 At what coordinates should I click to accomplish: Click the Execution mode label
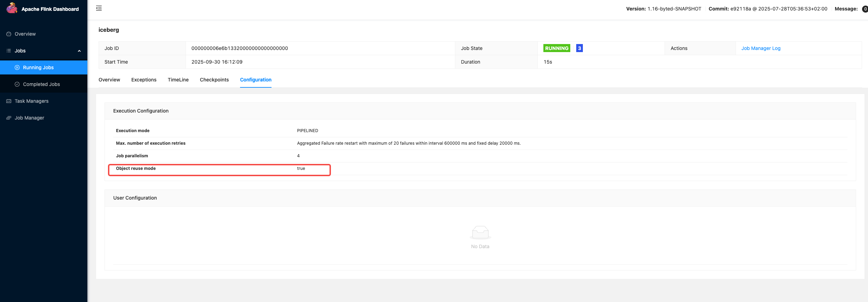133,131
